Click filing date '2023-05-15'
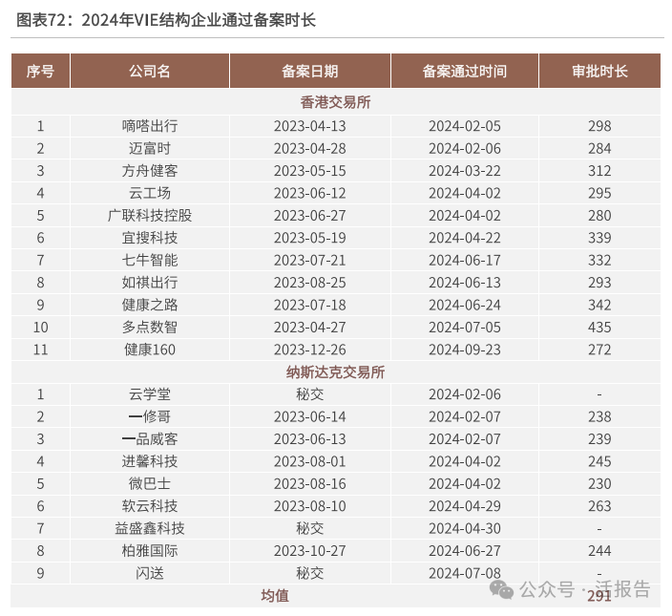Screen dimensions: 672x616 point(310,171)
